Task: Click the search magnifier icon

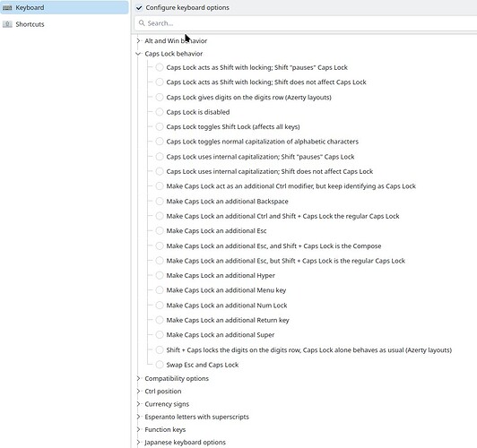Action: click(x=142, y=23)
